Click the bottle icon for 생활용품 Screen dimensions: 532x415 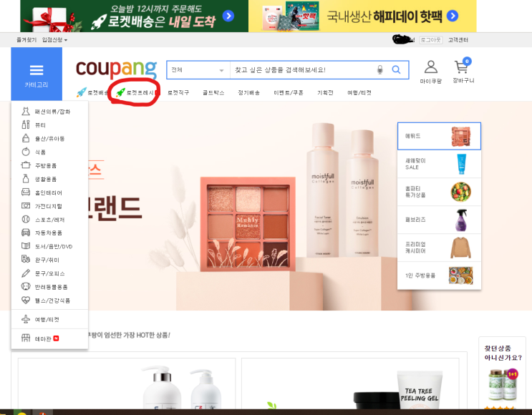point(26,179)
